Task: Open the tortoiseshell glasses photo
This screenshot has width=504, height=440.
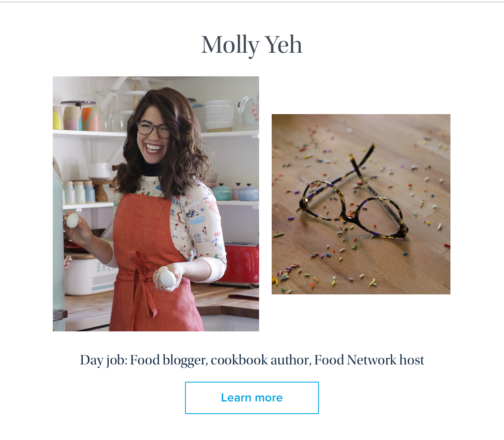Action: 361,204
